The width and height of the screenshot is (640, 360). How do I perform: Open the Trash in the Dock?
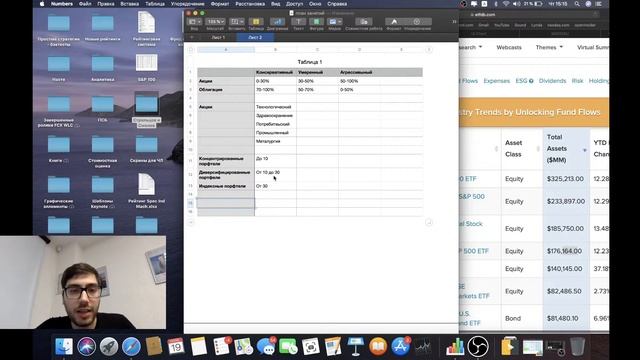[x=577, y=347]
